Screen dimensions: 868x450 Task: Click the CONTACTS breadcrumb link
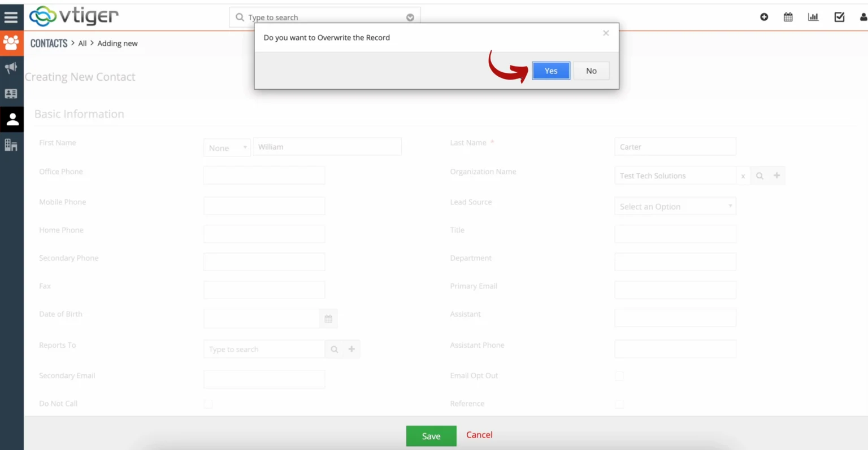(48, 43)
